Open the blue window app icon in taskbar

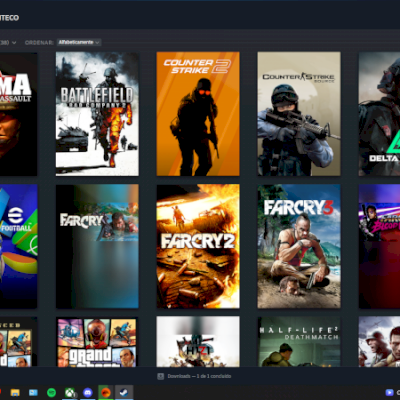click(33, 392)
